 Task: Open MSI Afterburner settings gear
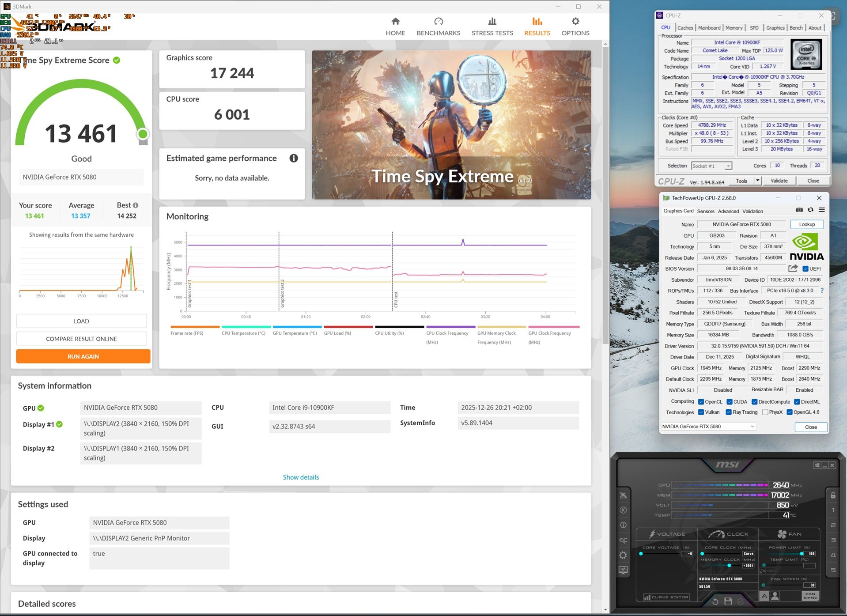623,555
